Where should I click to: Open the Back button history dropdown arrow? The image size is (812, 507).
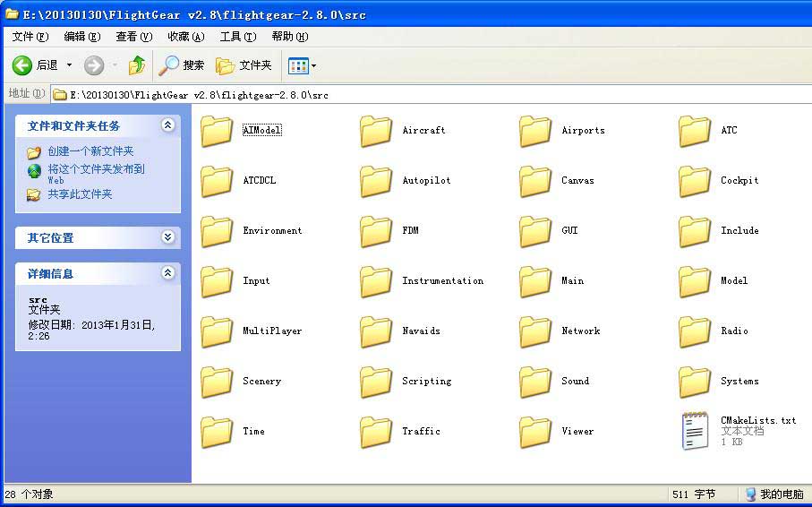click(70, 65)
